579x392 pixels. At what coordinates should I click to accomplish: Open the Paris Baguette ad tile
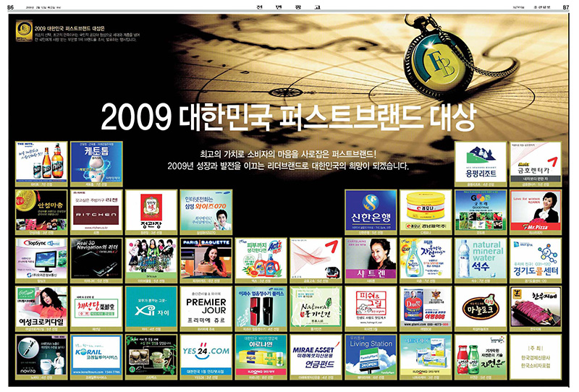[x=207, y=257]
